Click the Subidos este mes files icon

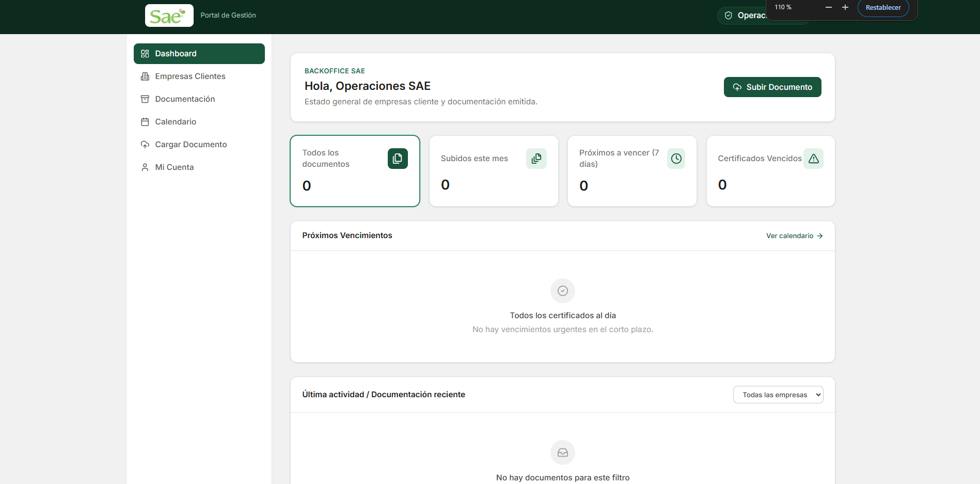coord(536,159)
